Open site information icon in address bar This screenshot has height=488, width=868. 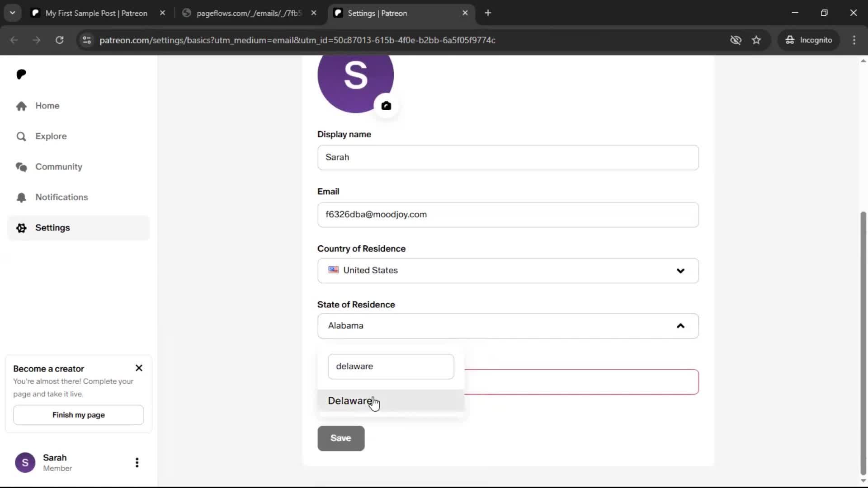point(87,40)
